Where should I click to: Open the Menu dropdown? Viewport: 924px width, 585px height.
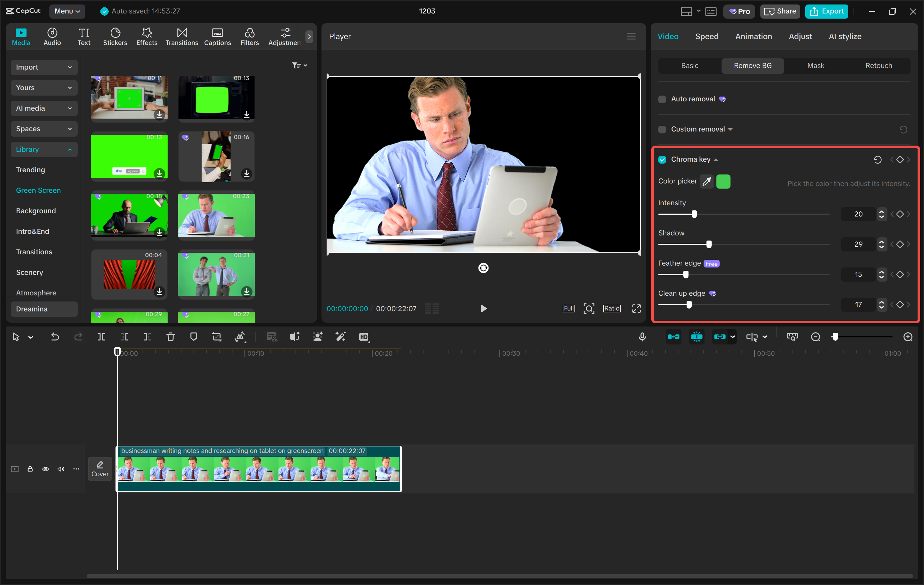pyautogui.click(x=67, y=11)
